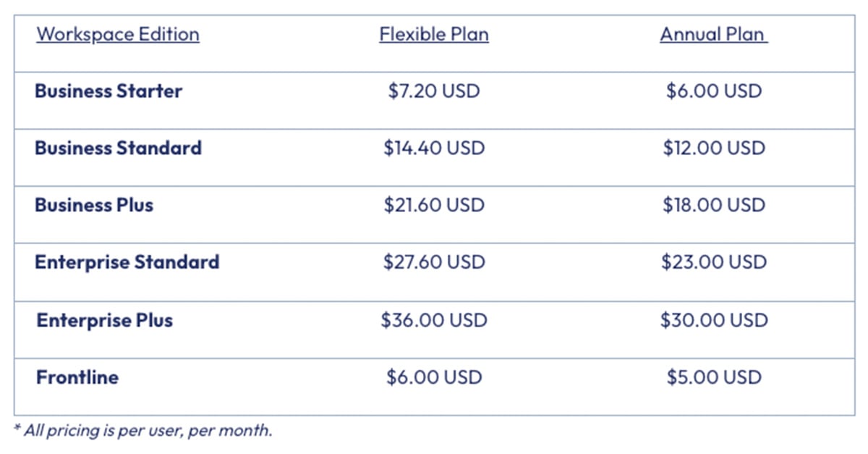This screenshot has width=868, height=454.
Task: Select the Enterprise Standard row label
Action: click(127, 262)
